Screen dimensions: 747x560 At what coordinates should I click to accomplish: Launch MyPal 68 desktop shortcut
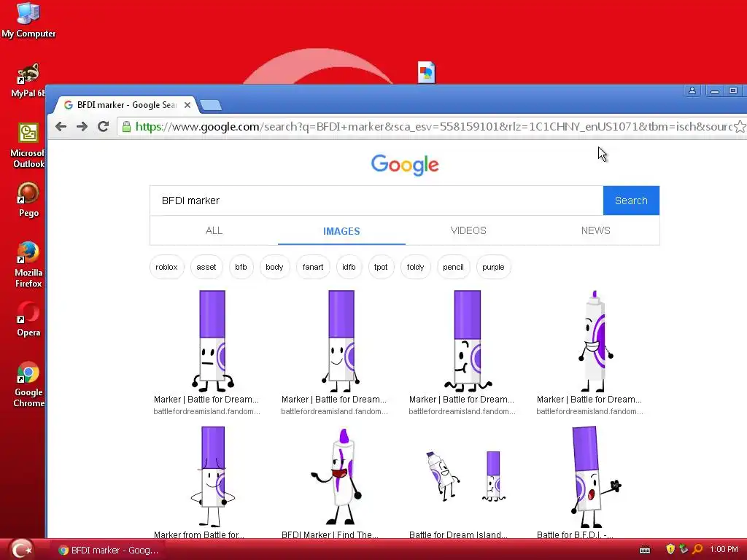point(28,80)
